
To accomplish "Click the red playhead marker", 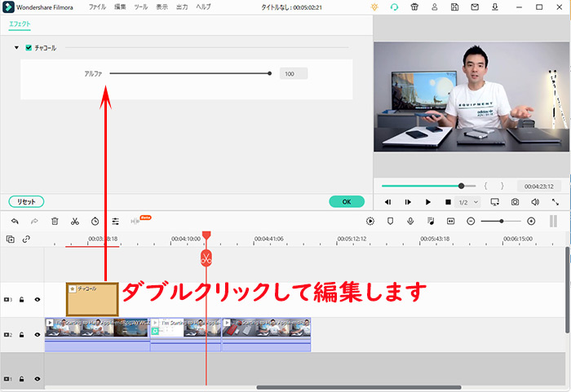I will (206, 235).
